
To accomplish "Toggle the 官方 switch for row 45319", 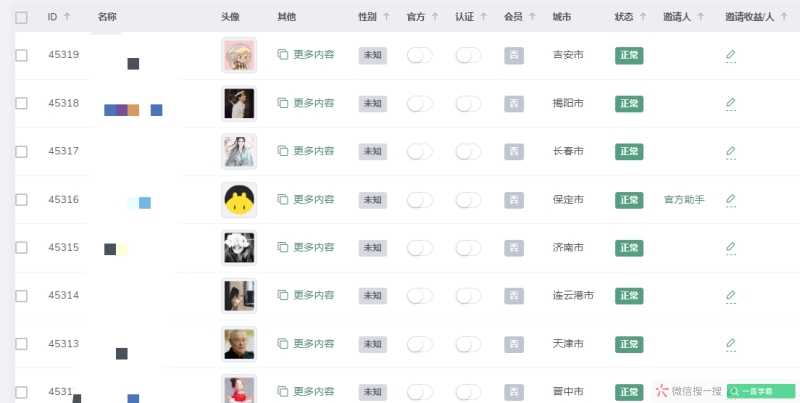I will tap(419, 55).
